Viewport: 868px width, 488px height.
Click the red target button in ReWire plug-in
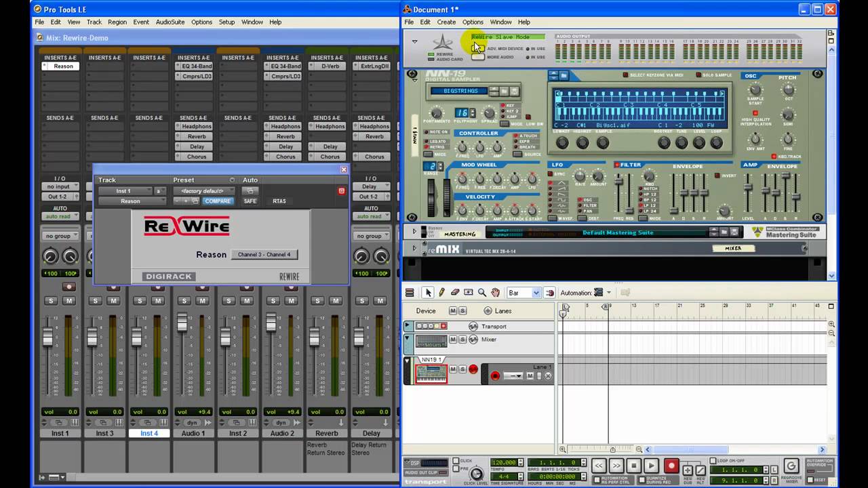coord(341,191)
